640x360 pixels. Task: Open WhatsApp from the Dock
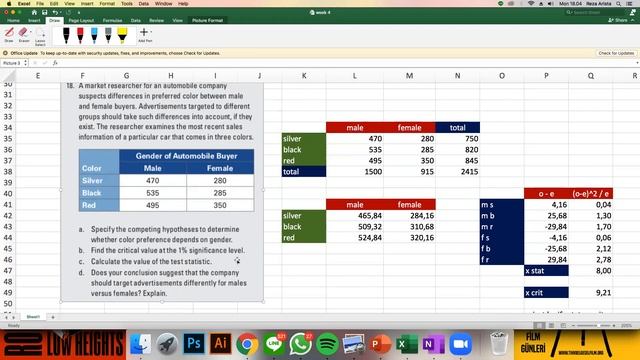300,344
